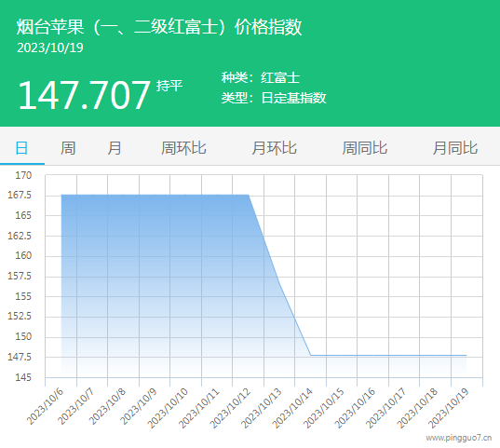
Task: Click the www.pingguo7.cn watermark link
Action: pyautogui.click(x=458, y=438)
